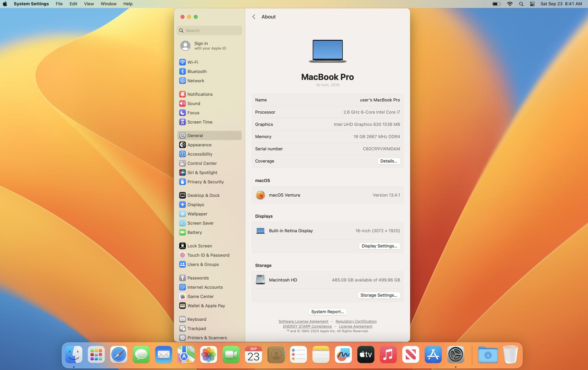Click Spotlight search icon in menu bar

pos(521,4)
